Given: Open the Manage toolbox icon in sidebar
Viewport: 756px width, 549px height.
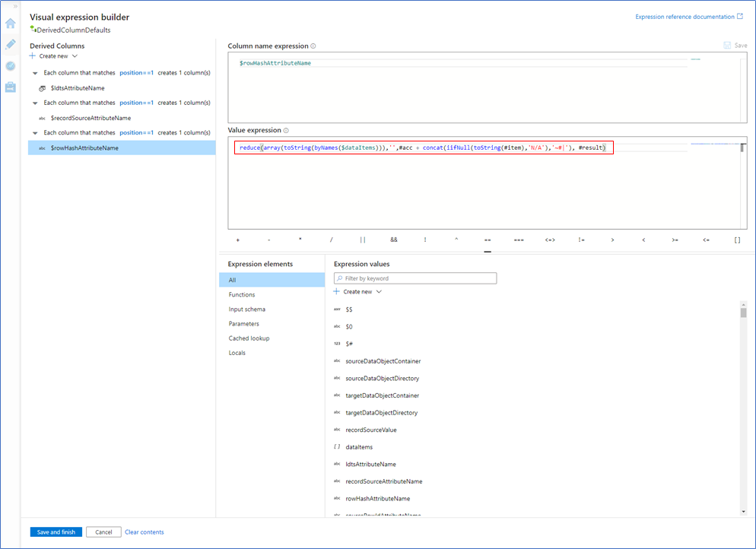Looking at the screenshot, I should click(x=10, y=87).
